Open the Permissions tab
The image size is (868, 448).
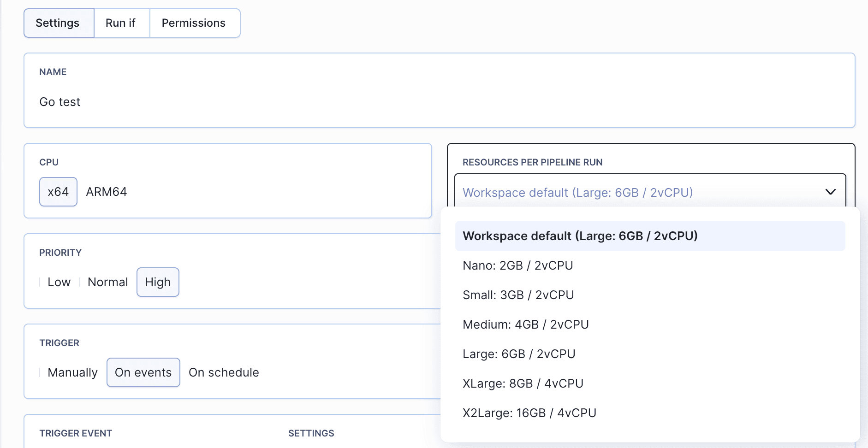tap(194, 23)
